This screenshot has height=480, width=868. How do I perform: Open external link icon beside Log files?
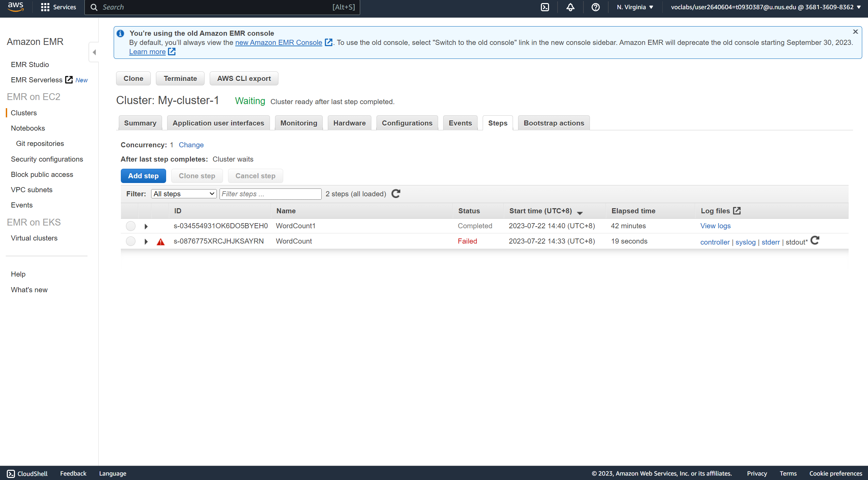pyautogui.click(x=737, y=211)
